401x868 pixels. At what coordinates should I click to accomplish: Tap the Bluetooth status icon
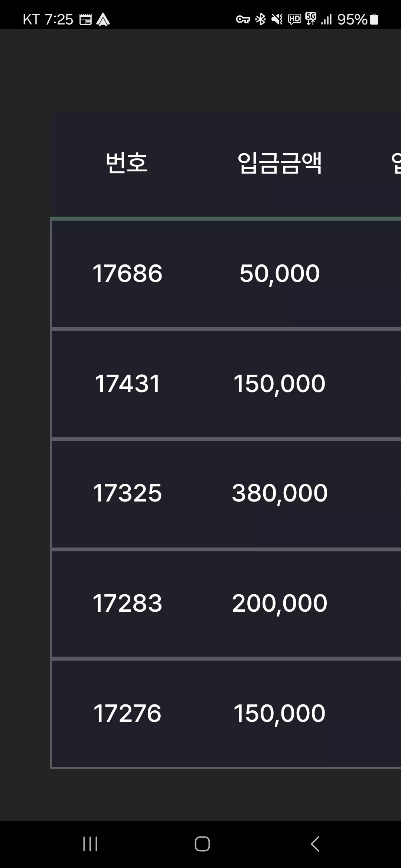point(261,19)
